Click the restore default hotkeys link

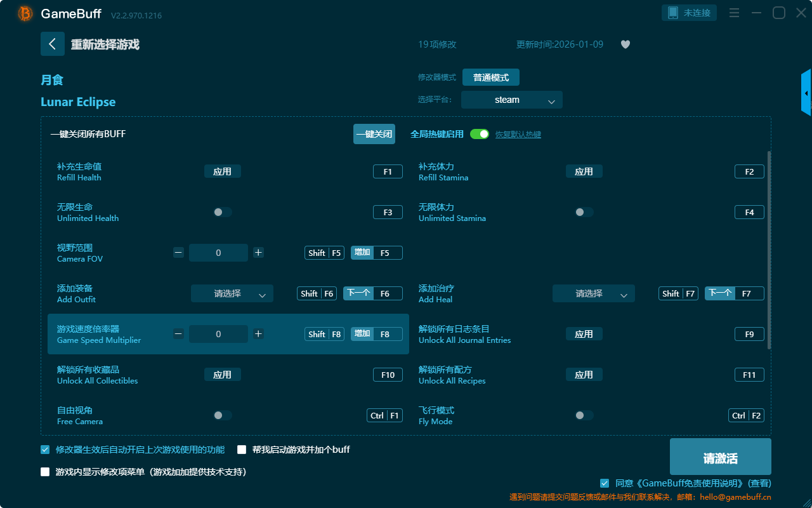click(518, 135)
